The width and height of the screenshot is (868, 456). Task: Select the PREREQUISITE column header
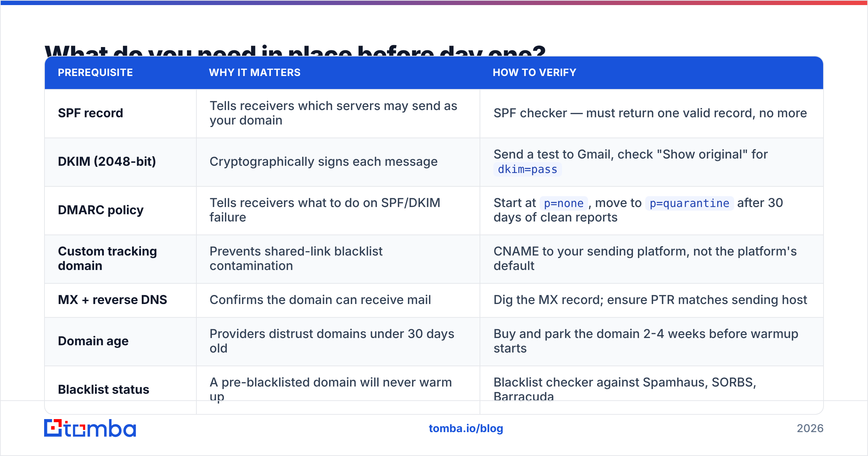[95, 72]
